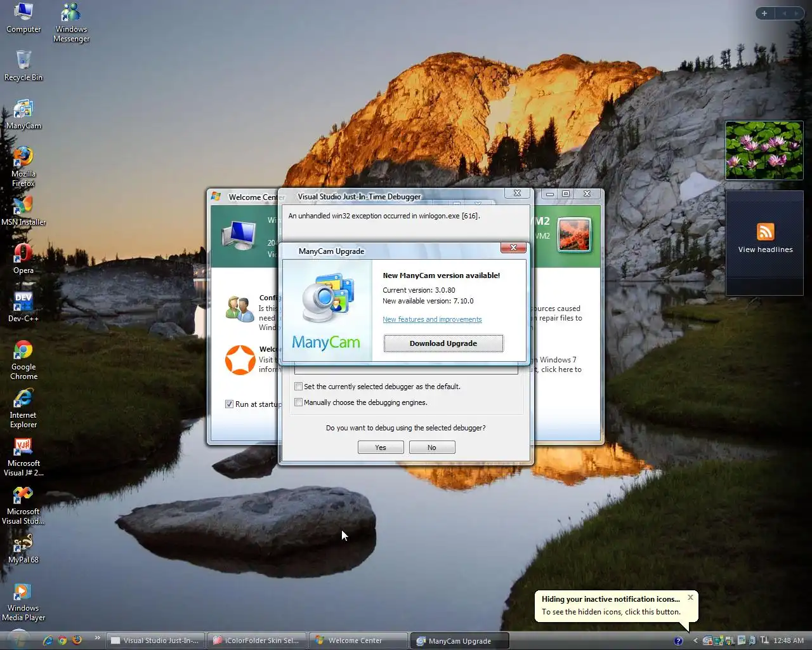Click Yes in the Just-In-Time Debugger dialog

click(381, 448)
